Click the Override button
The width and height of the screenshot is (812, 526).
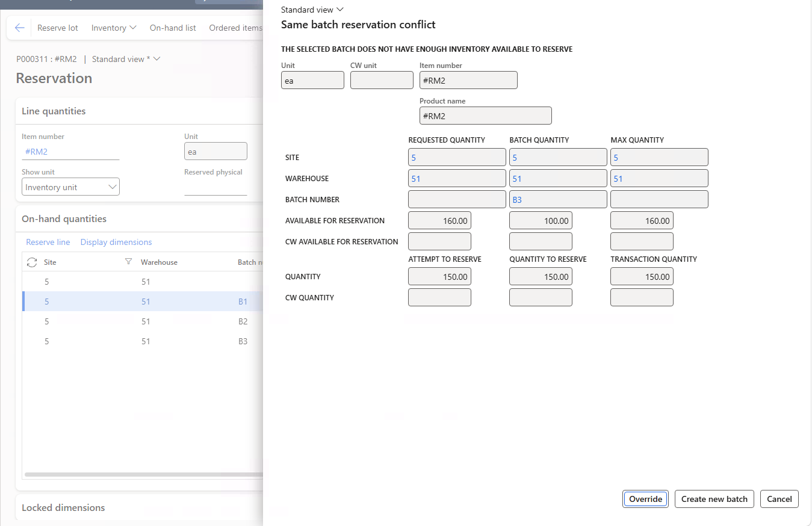coord(645,499)
